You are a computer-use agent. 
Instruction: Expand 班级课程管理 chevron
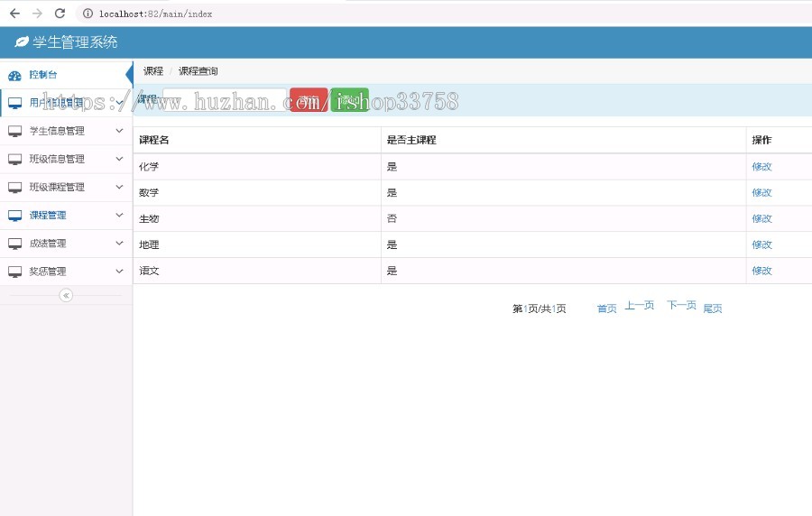pos(120,187)
